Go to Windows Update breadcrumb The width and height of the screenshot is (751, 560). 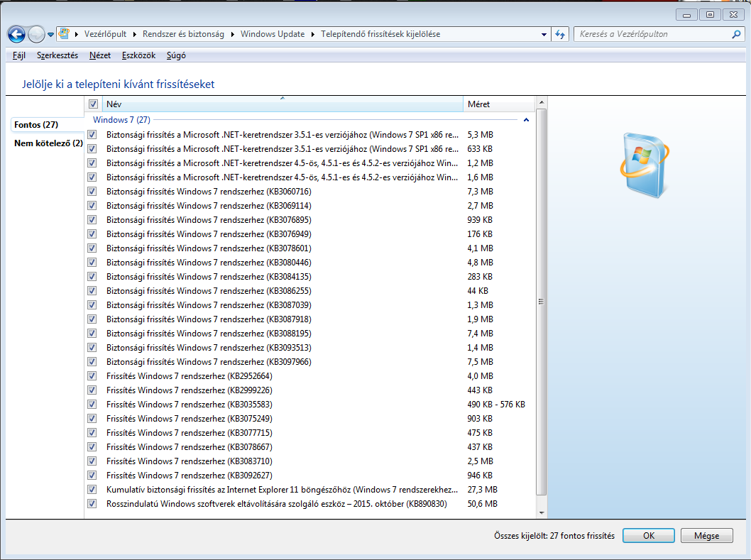[x=273, y=34]
